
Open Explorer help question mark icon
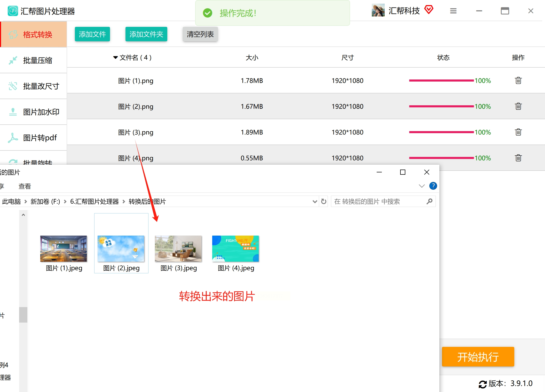433,186
